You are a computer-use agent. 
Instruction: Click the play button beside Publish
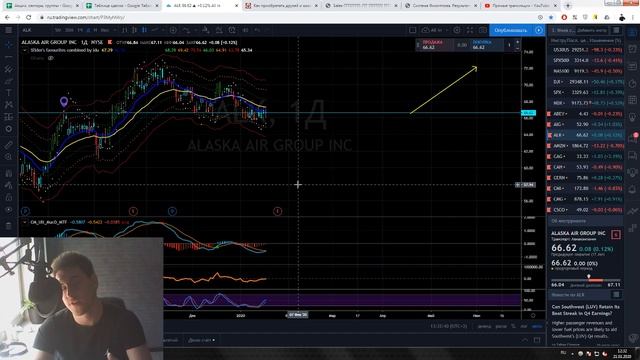(539, 30)
